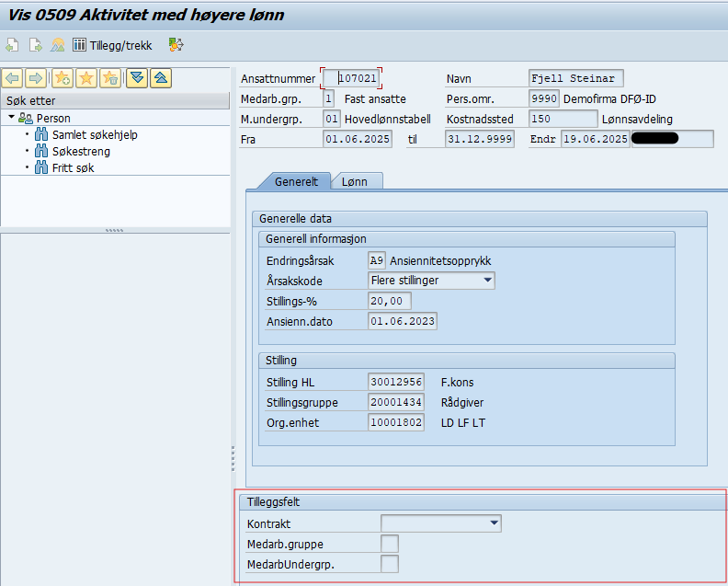Click the Søk etter header
Screen dimensions: 728x586
(115, 101)
